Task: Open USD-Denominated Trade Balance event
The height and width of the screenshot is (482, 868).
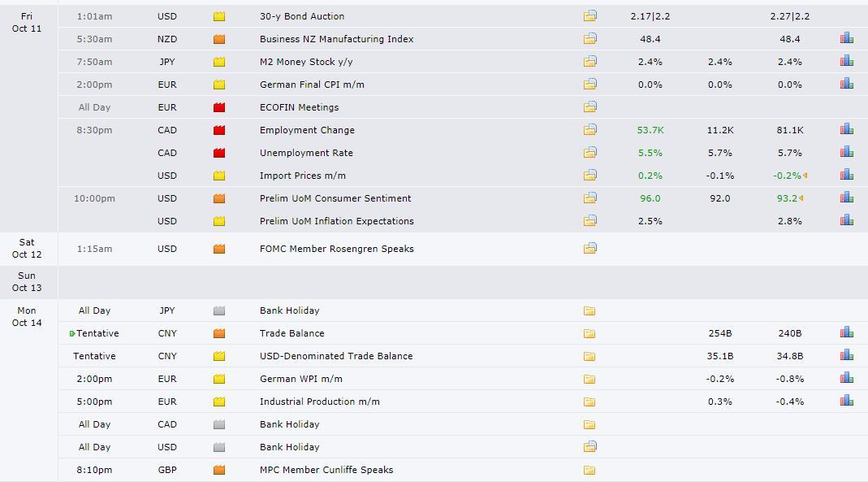Action: point(336,356)
